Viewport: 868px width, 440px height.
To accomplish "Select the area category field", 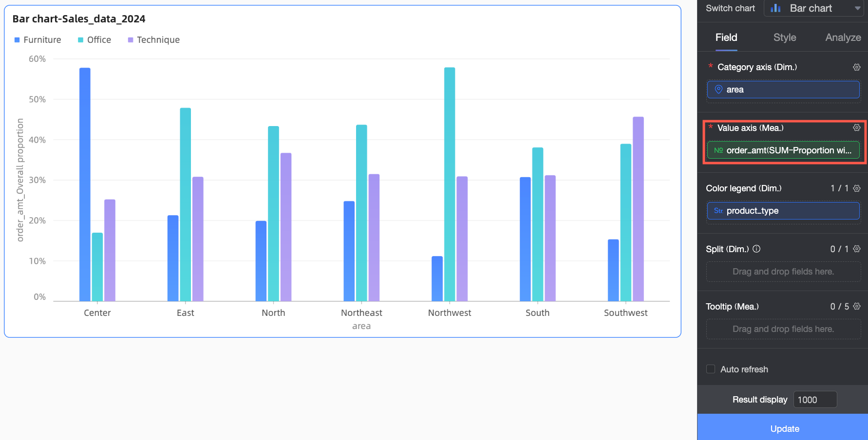I will click(783, 90).
